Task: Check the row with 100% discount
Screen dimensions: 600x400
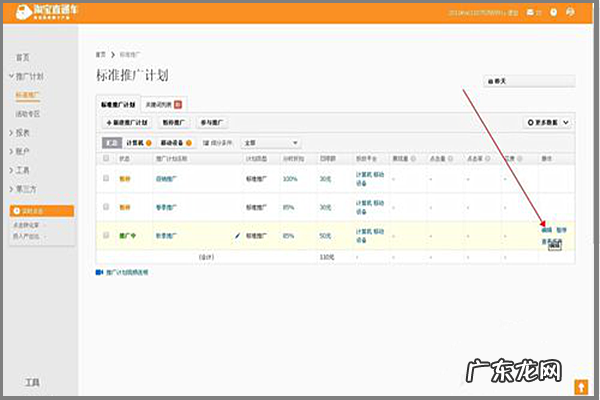Action: pos(106,178)
